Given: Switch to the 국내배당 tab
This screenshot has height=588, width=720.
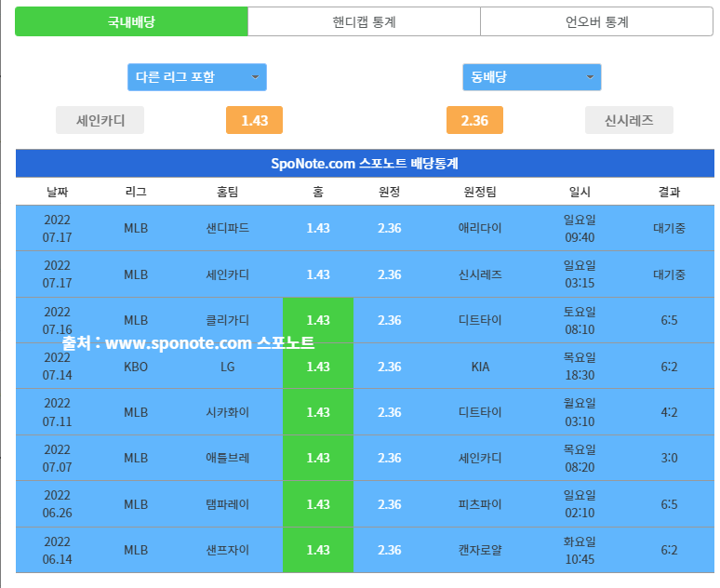Looking at the screenshot, I should click(x=131, y=21).
